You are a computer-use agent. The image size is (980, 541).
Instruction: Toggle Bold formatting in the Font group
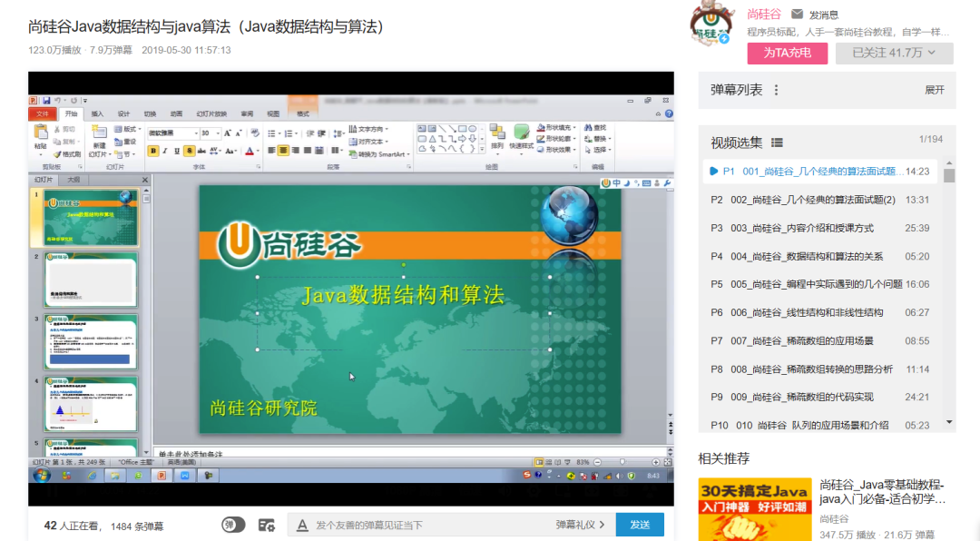[x=153, y=151]
